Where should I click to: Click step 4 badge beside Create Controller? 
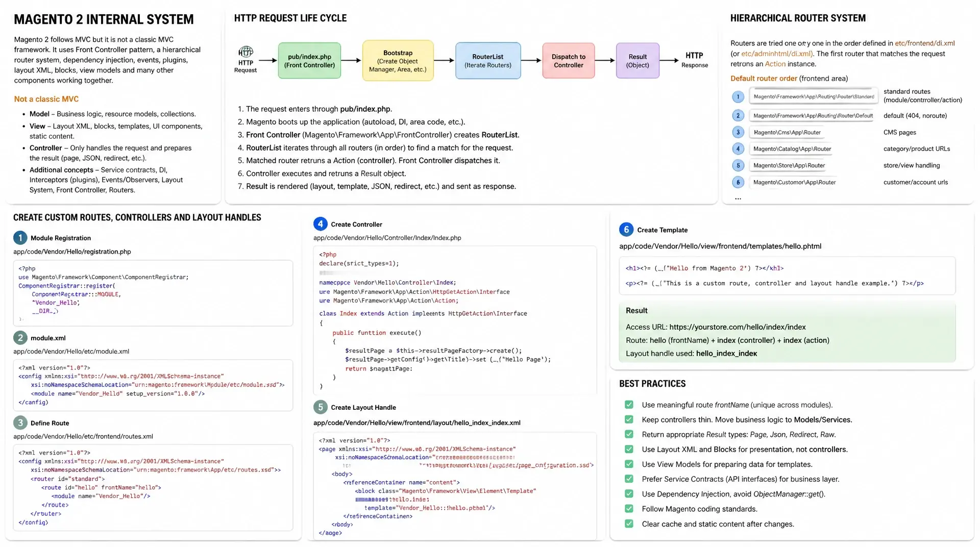click(320, 224)
